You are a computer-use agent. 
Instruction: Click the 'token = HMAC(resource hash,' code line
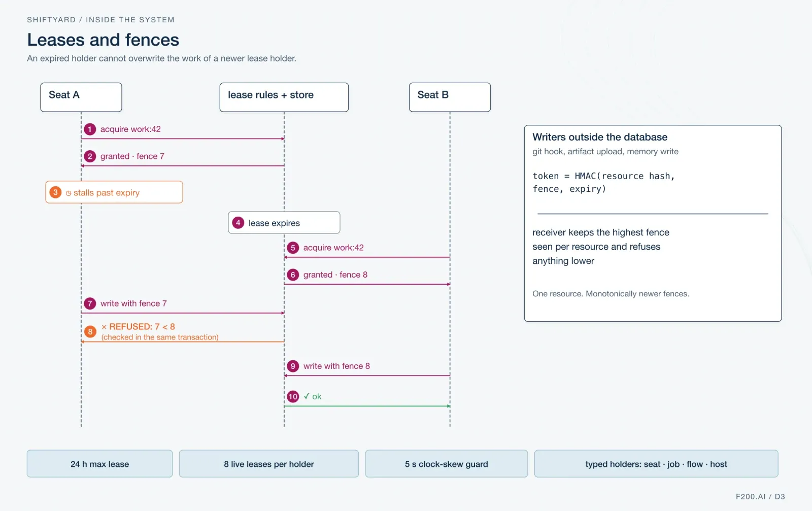click(x=603, y=176)
